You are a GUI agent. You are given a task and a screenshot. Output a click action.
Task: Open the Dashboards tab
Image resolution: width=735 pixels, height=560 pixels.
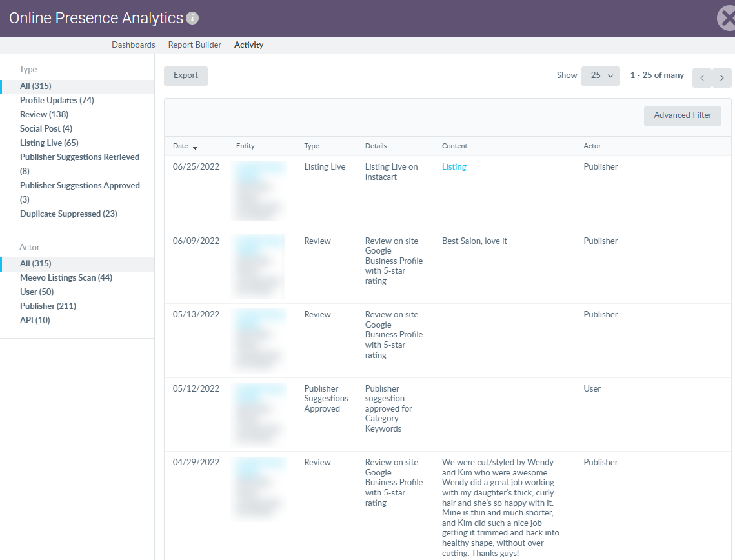pyautogui.click(x=133, y=45)
